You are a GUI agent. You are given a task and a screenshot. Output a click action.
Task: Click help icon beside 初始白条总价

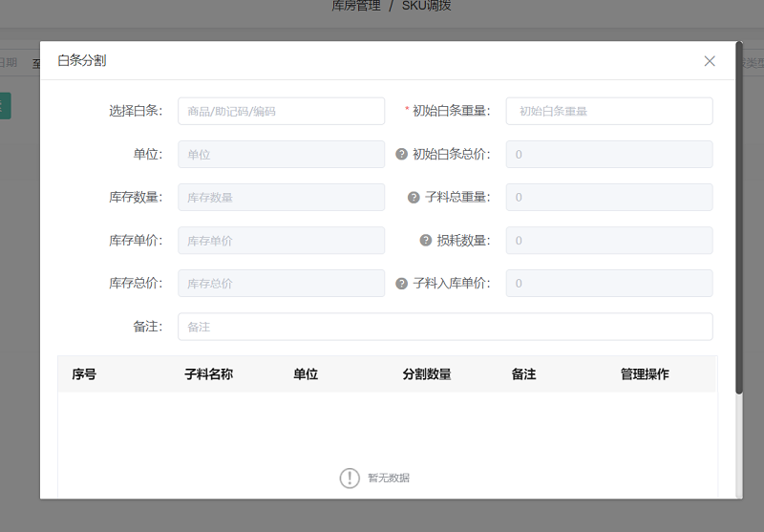click(x=401, y=154)
